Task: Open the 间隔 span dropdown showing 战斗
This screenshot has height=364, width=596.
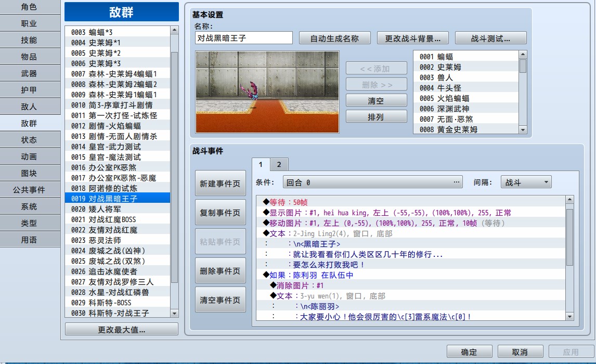Action: (526, 183)
